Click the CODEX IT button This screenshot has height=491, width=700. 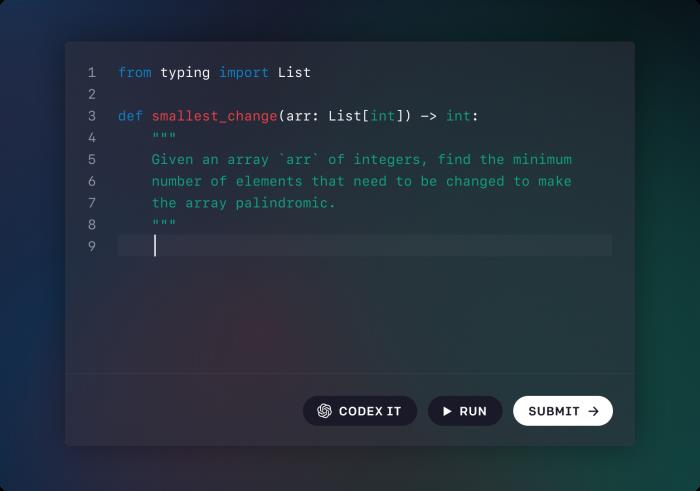pyautogui.click(x=360, y=411)
